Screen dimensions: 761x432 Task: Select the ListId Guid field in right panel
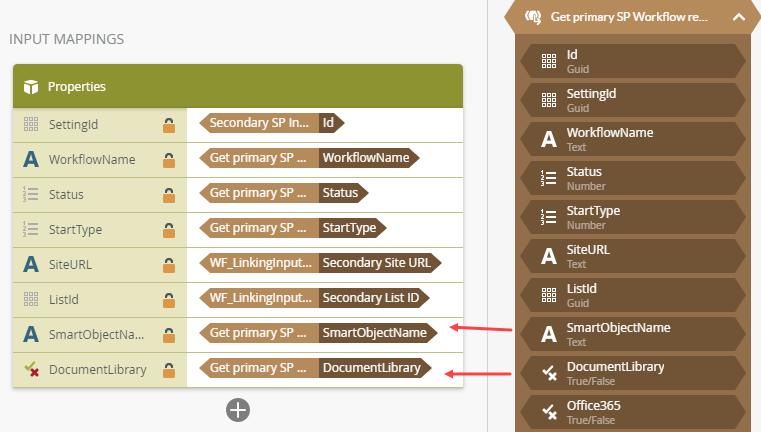[631, 294]
